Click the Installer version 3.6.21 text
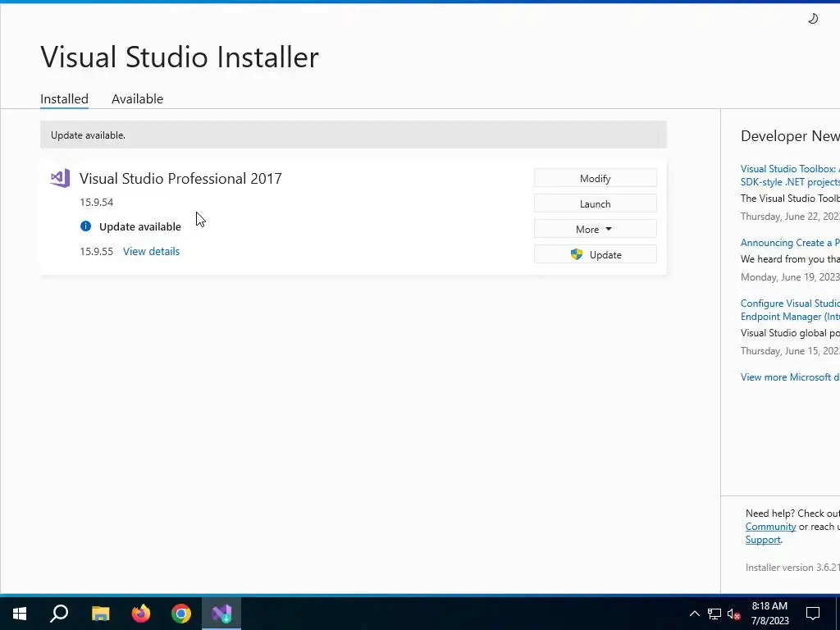840x630 pixels. tap(792, 568)
